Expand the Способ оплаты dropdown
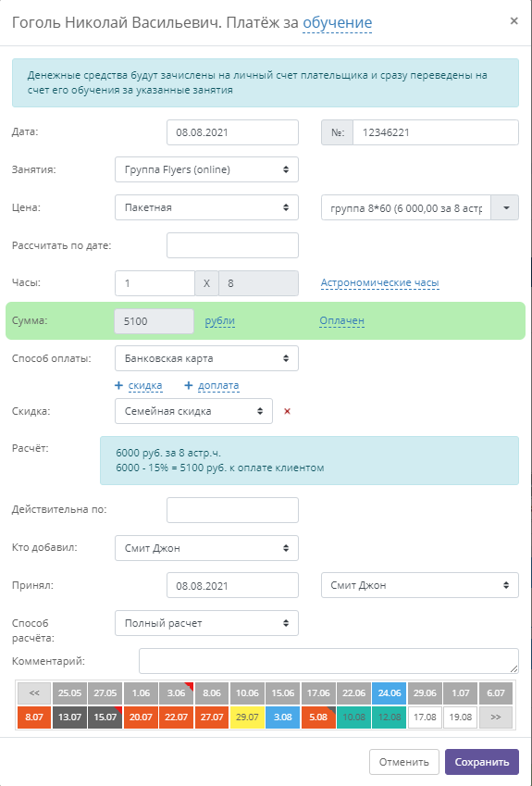The image size is (532, 786). tap(206, 358)
